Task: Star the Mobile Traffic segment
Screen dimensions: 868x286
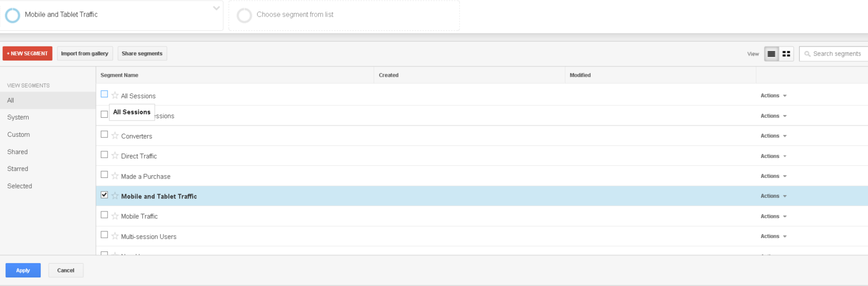Action: pyautogui.click(x=115, y=216)
